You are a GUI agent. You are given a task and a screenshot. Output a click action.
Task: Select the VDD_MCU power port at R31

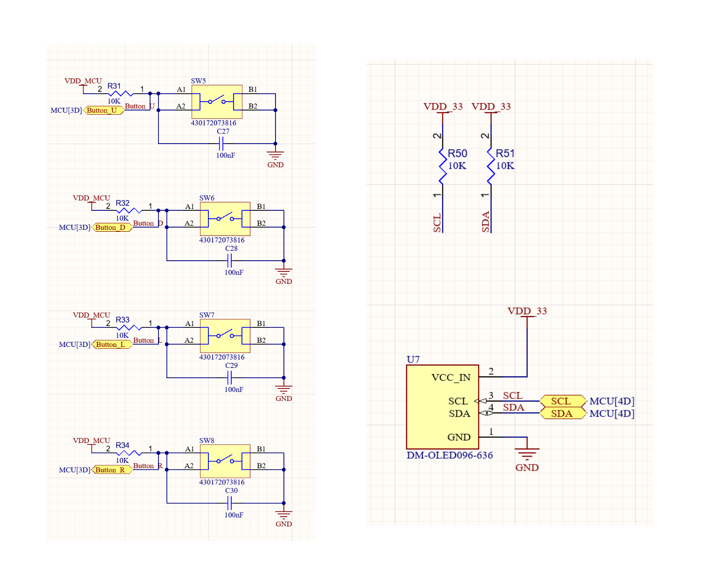(x=83, y=81)
